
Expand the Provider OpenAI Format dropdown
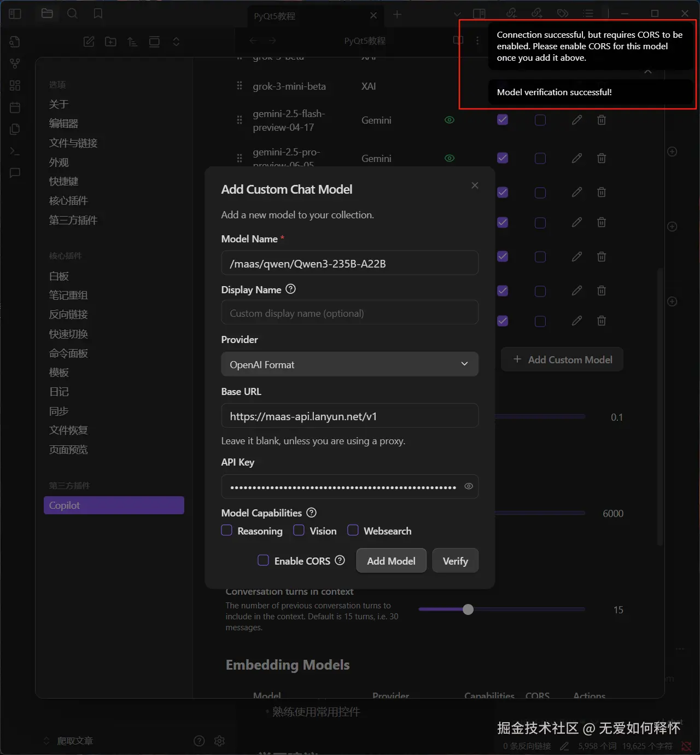(x=349, y=364)
